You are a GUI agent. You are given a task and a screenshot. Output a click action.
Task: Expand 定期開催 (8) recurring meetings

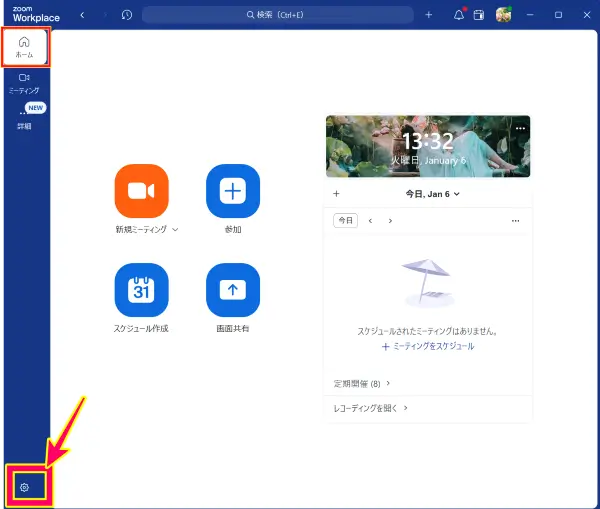[x=362, y=383]
